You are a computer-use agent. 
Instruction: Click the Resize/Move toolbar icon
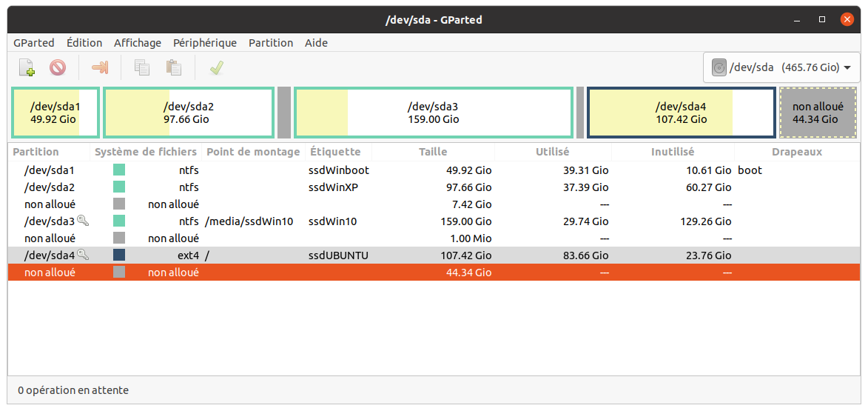100,68
